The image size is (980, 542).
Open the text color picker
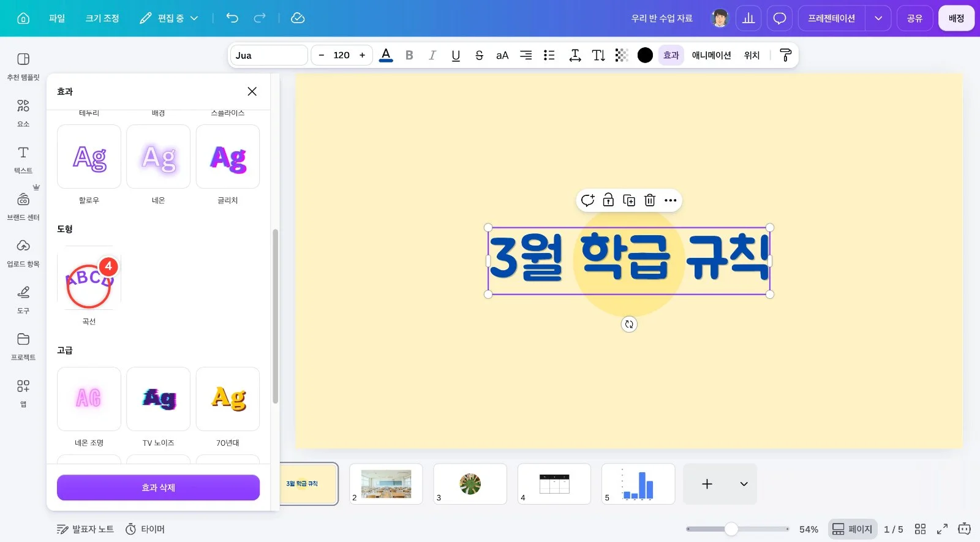(386, 55)
